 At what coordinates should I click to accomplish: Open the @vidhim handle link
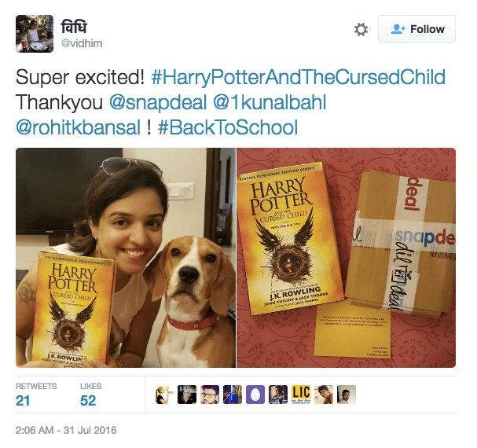(82, 43)
